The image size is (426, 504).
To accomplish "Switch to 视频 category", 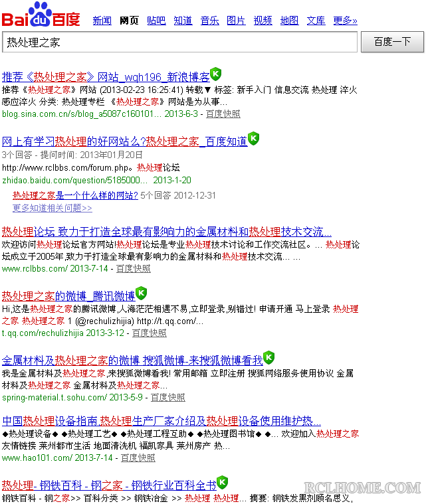I will coord(263,21).
